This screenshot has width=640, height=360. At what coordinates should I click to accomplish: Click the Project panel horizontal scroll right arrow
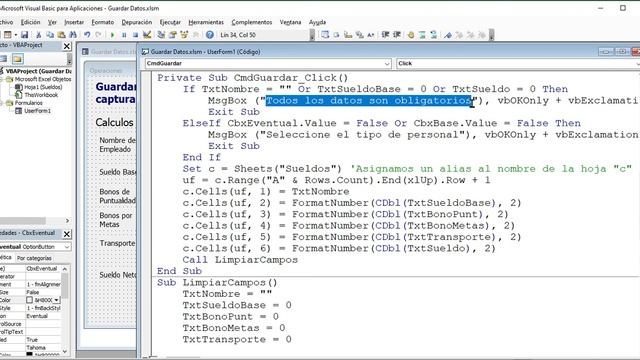pos(67,221)
